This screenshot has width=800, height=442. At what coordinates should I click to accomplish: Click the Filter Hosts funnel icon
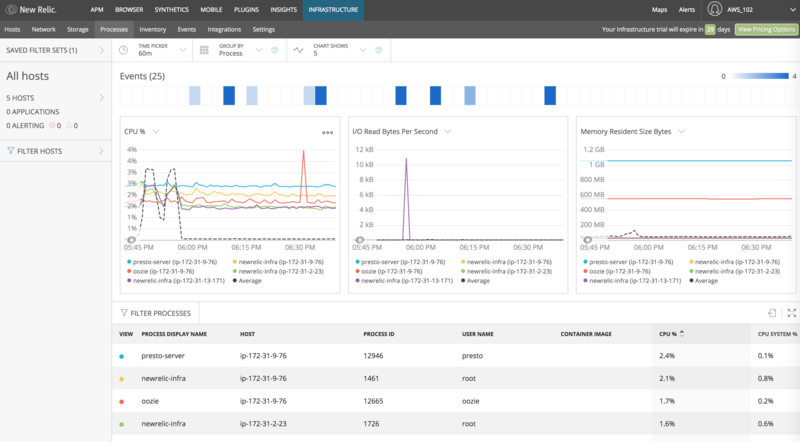pos(10,151)
